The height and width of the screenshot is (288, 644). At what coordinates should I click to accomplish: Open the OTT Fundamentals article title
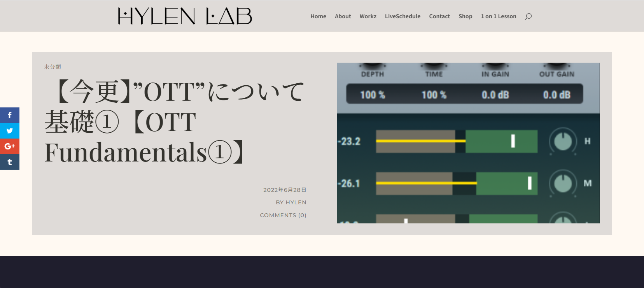[175, 122]
